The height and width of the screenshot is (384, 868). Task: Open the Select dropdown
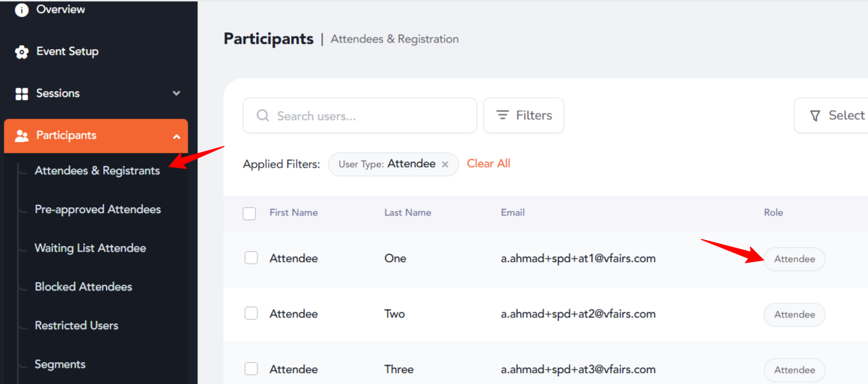(831, 116)
